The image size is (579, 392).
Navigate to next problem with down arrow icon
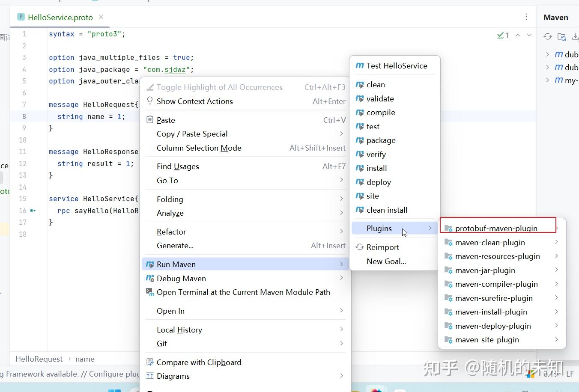tap(529, 36)
